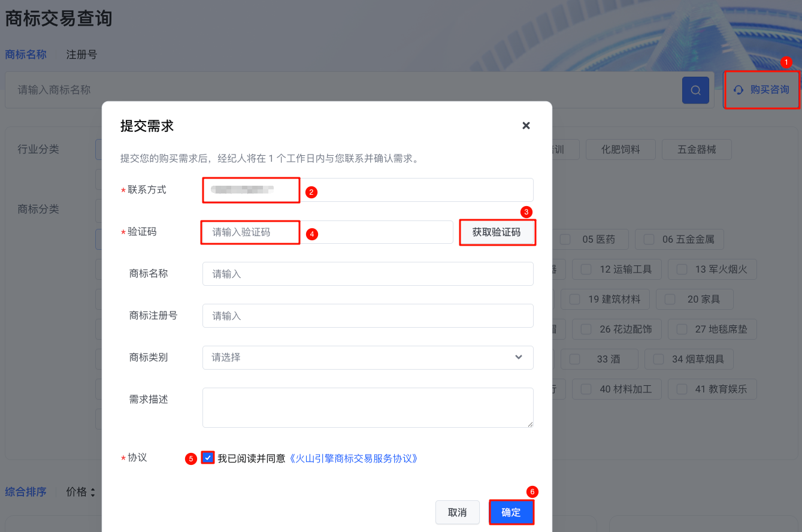Screen dimensions: 802x532
Task: Select the 五金器械 industry tag
Action: pos(697,149)
